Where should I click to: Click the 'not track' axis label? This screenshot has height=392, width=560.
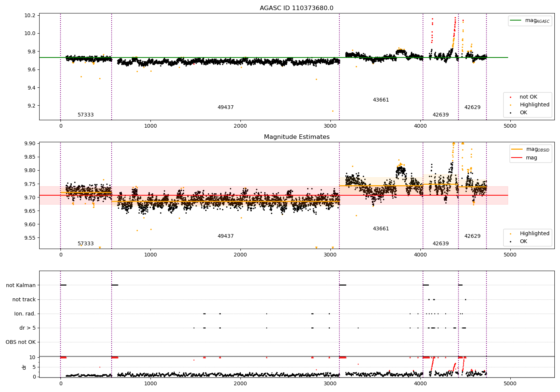tap(24, 299)
